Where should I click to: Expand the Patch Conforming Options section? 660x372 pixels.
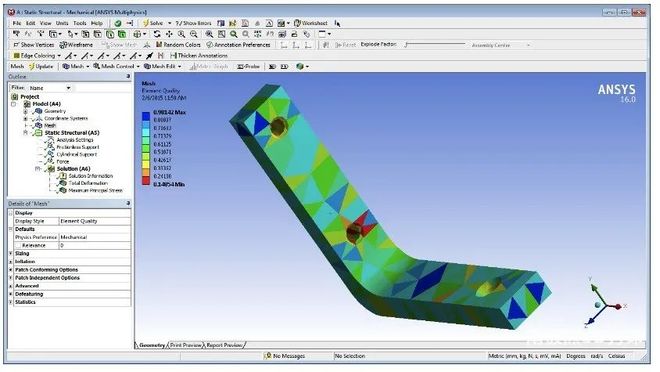click(x=11, y=270)
